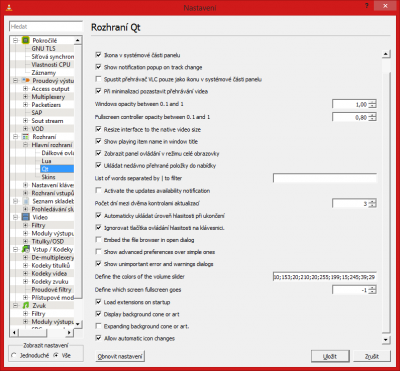This screenshot has width=400, height=371.
Task: Click the Hledat search field
Action: click(46, 27)
